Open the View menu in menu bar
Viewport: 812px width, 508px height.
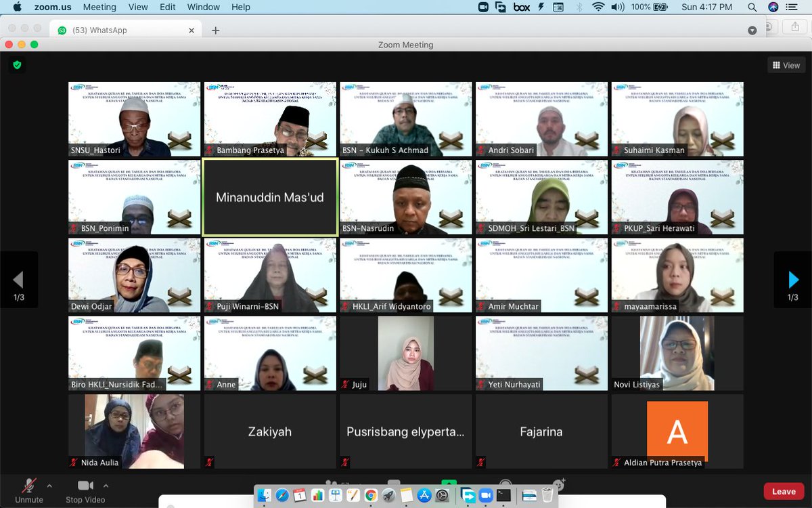pos(138,7)
